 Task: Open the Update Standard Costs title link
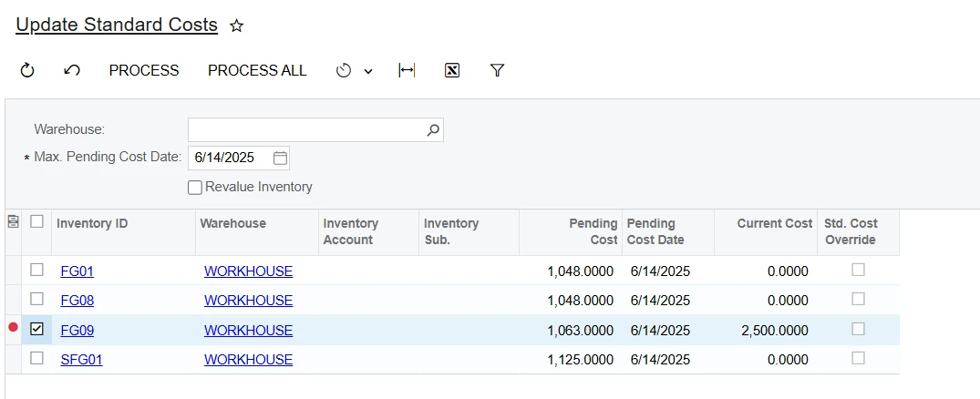(x=117, y=25)
